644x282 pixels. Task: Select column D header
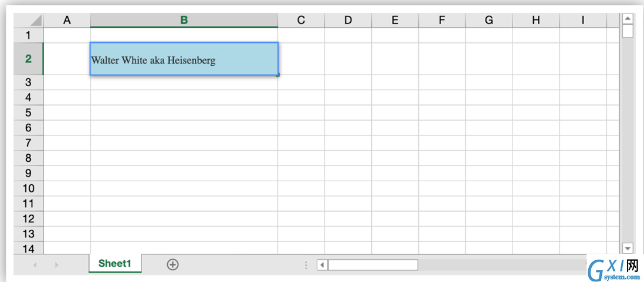pos(348,20)
